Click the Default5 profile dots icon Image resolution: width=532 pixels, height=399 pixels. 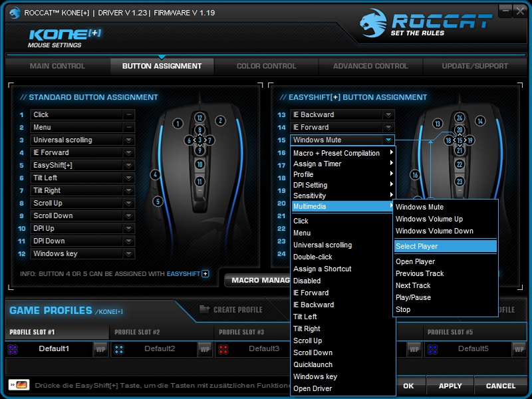click(433, 349)
